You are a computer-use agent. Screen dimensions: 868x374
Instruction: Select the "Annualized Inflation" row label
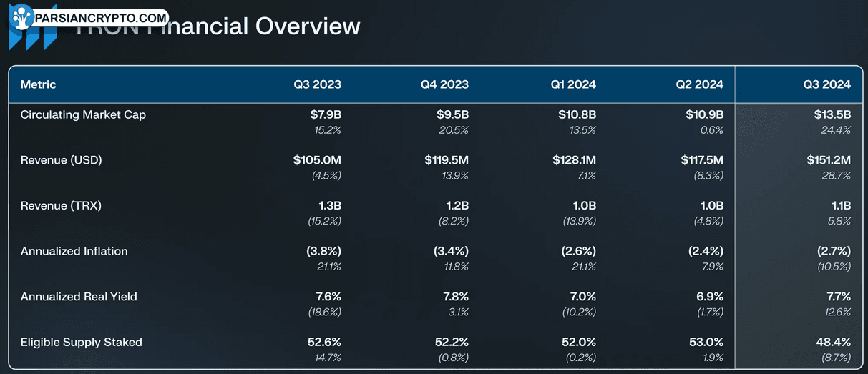74,252
